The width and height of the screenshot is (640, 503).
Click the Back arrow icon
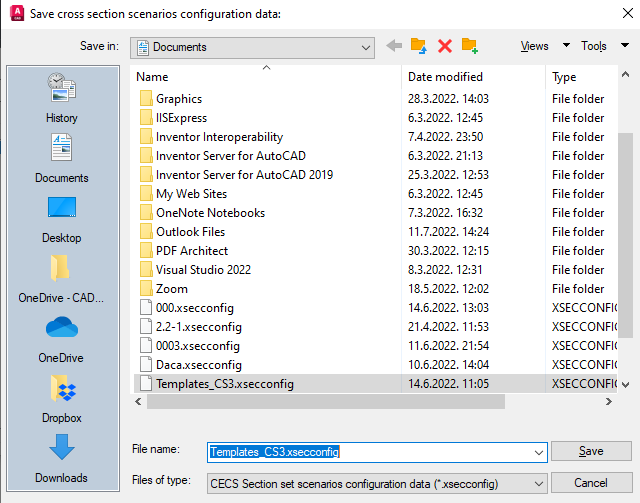[394, 46]
